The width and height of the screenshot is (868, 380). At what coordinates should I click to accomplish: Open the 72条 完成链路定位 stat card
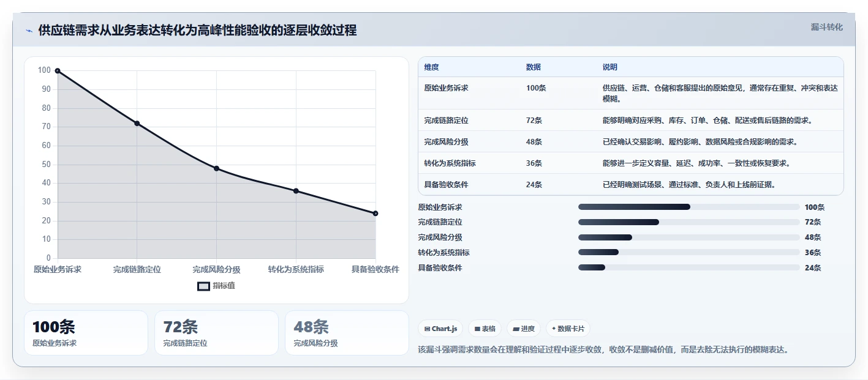[216, 333]
